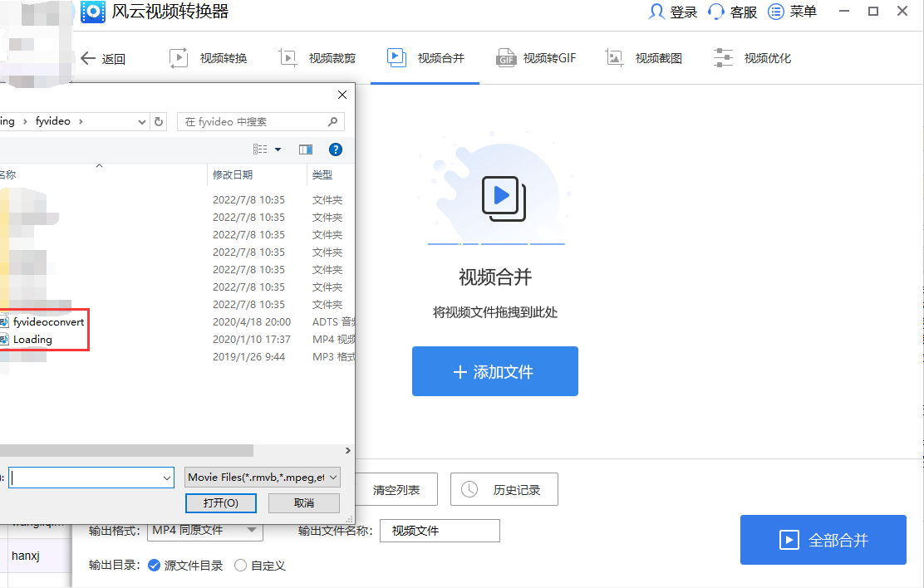Open 客服 headset support icon
Screen dimensions: 924x588
click(715, 12)
